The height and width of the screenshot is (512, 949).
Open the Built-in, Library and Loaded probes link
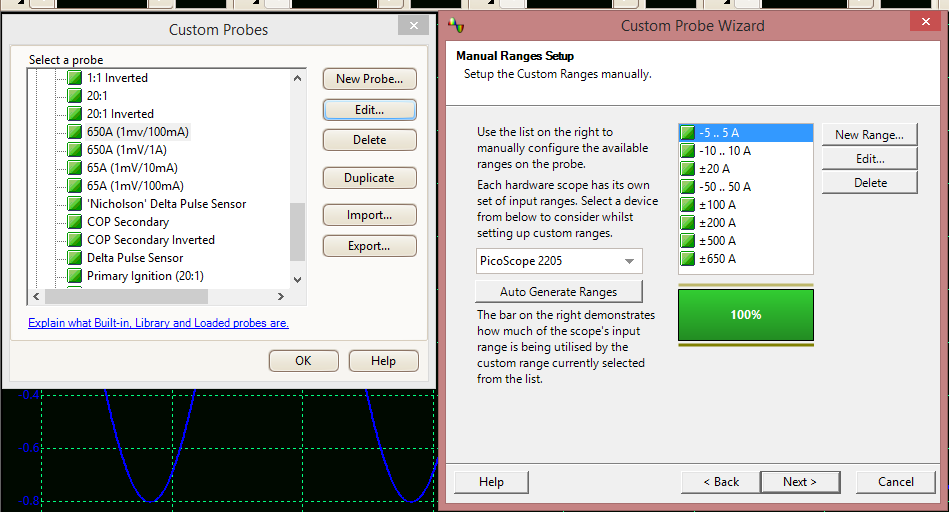pos(158,323)
